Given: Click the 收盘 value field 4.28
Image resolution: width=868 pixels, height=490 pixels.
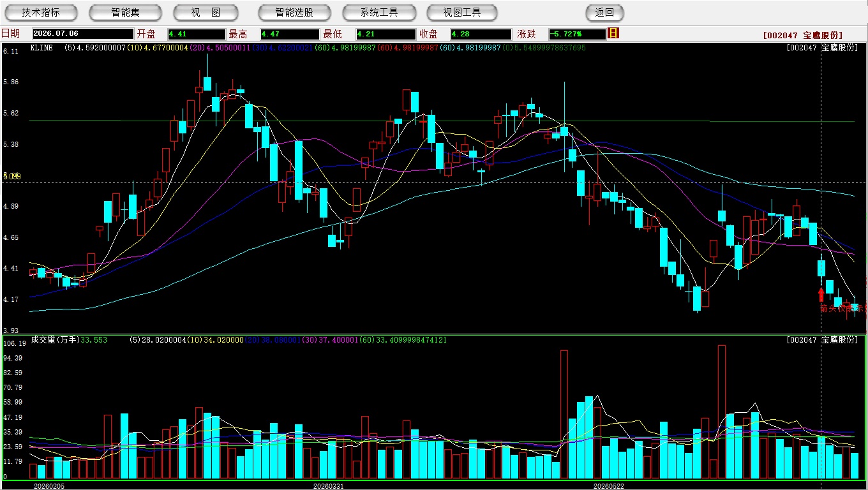Looking at the screenshot, I should (x=481, y=34).
